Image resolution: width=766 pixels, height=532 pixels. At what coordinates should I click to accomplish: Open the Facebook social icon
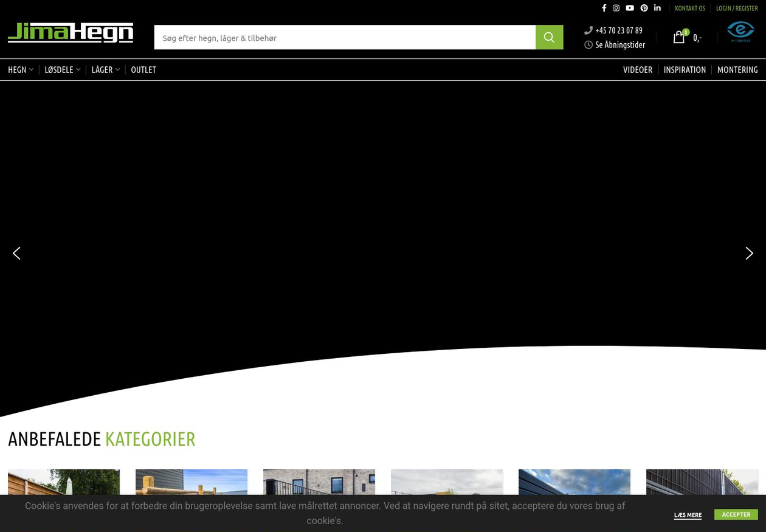[x=604, y=8]
